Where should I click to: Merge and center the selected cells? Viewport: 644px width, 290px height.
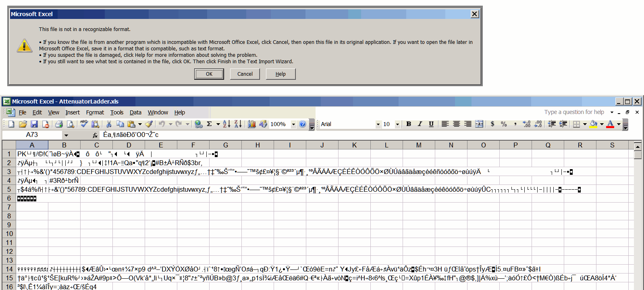tap(479, 124)
